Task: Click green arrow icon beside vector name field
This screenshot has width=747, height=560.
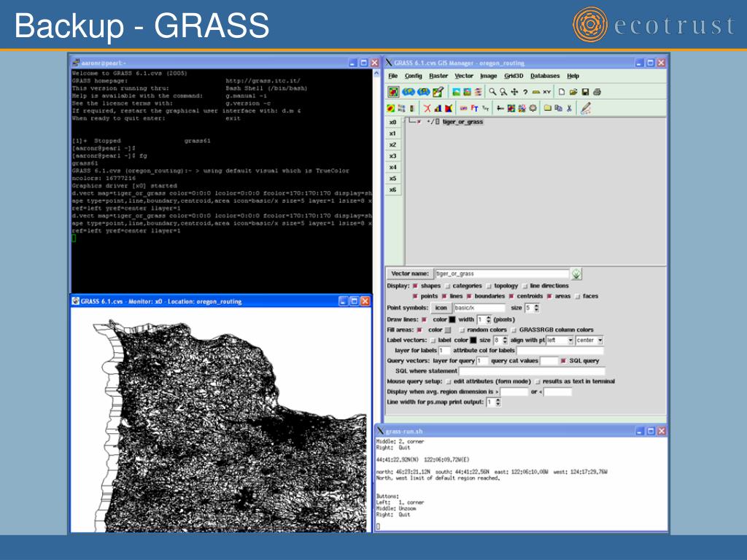Action: 576,274
